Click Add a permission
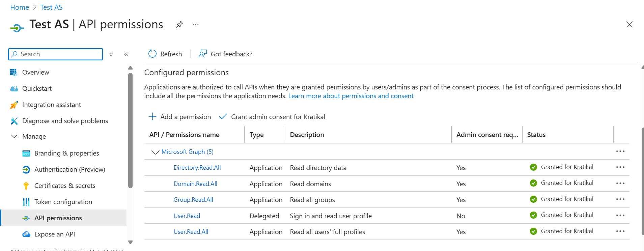Screen dimensions: 644x251 coord(180,117)
